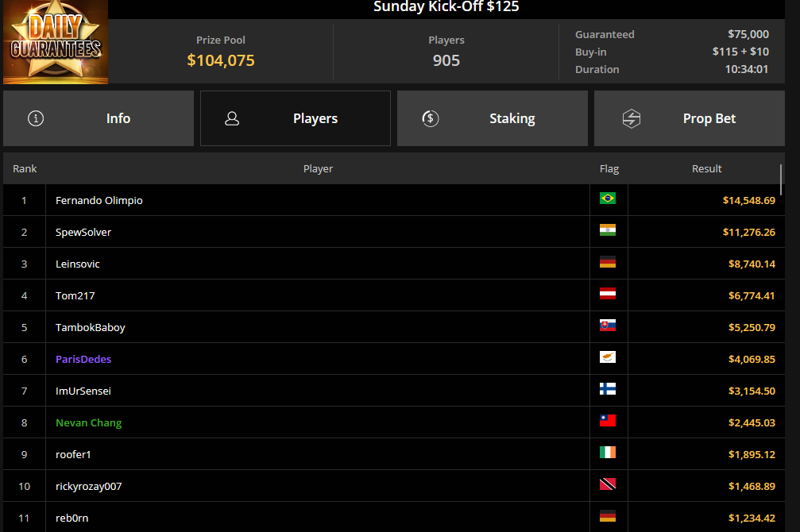Click the Players person icon
The image size is (800, 532).
point(232,118)
